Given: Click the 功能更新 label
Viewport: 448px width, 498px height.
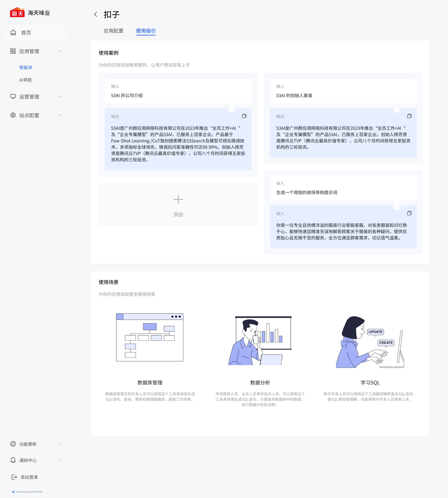Looking at the screenshot, I should [28, 444].
